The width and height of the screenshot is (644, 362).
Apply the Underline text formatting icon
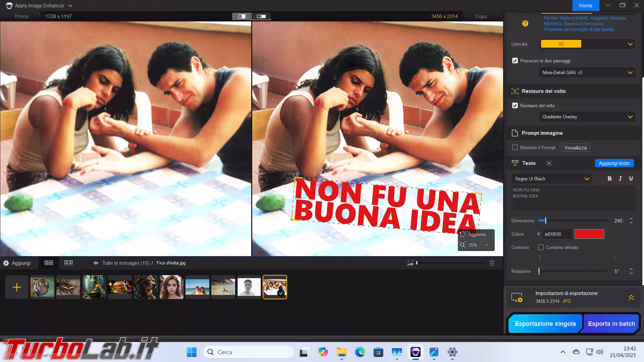[631, 179]
